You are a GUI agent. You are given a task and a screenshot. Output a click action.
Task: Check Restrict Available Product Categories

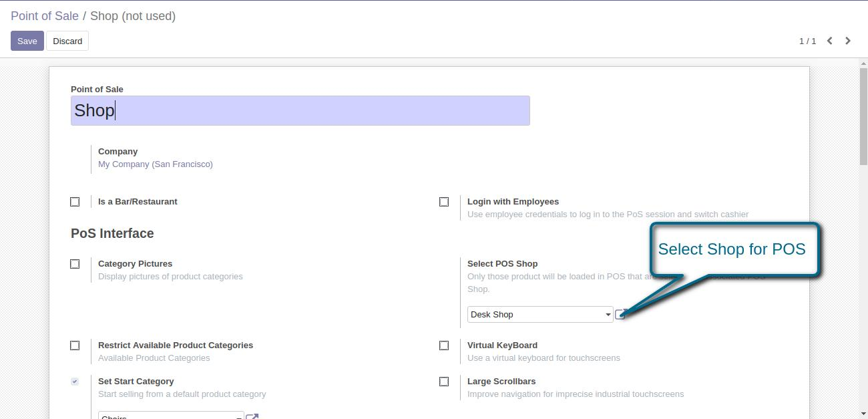(75, 345)
